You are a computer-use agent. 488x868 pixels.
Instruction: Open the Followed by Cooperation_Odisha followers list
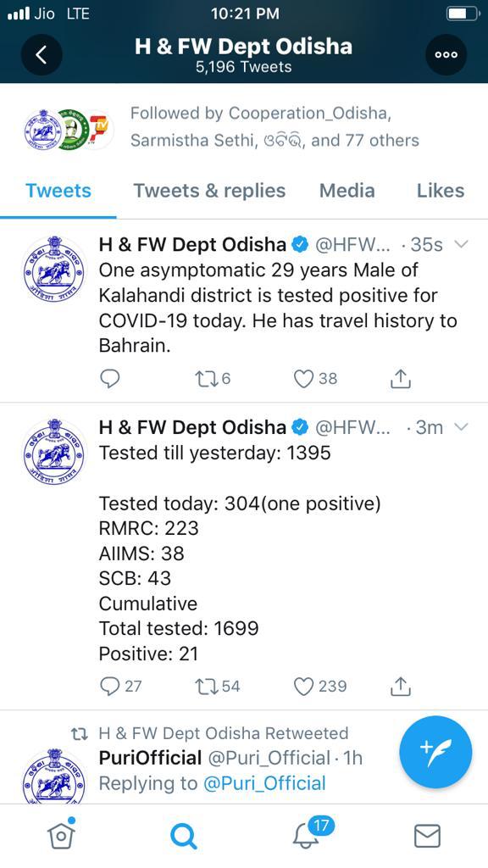tap(275, 127)
